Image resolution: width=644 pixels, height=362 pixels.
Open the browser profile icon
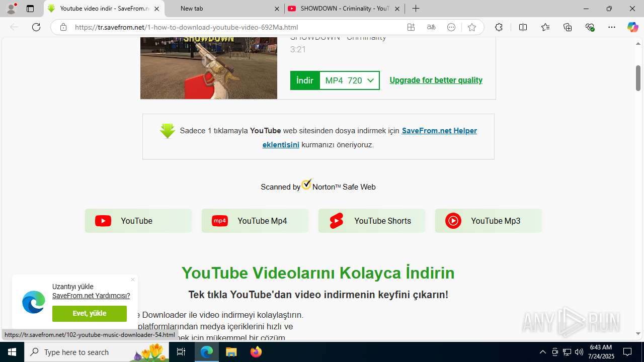[11, 9]
